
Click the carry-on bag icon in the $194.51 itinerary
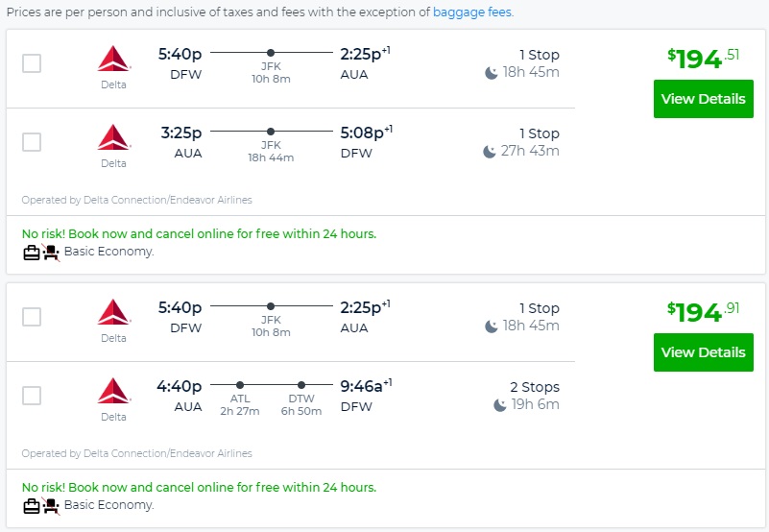[x=32, y=253]
